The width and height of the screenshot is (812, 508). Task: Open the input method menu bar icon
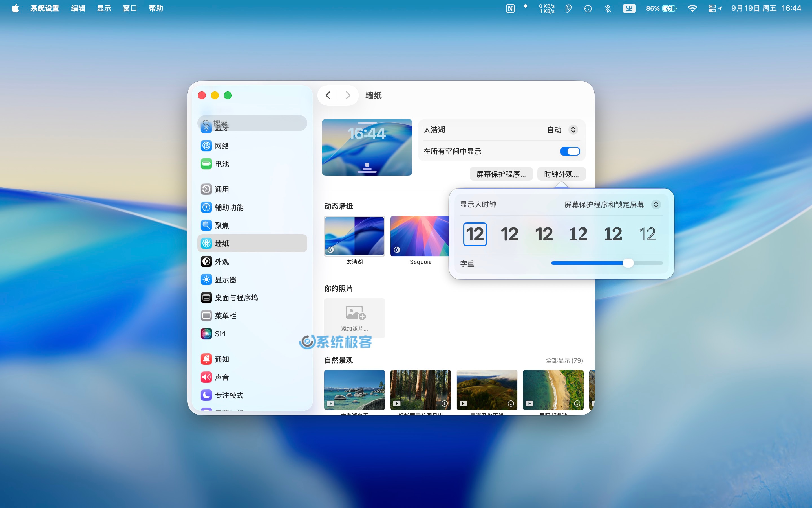[629, 8]
